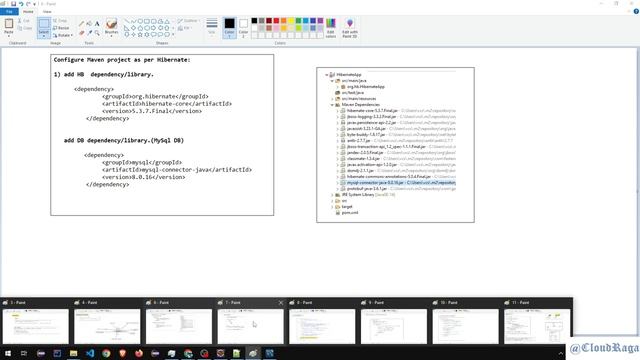Pick the green color swatch
Image resolution: width=640 pixels, height=360 pixels.
298,20
